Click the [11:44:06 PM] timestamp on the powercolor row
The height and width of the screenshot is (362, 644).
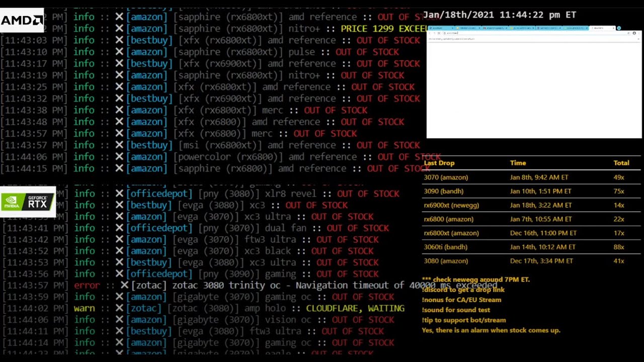click(33, 157)
